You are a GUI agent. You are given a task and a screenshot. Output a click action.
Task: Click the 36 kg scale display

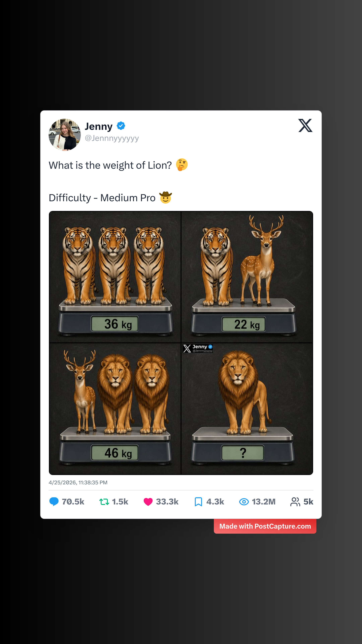115,324
